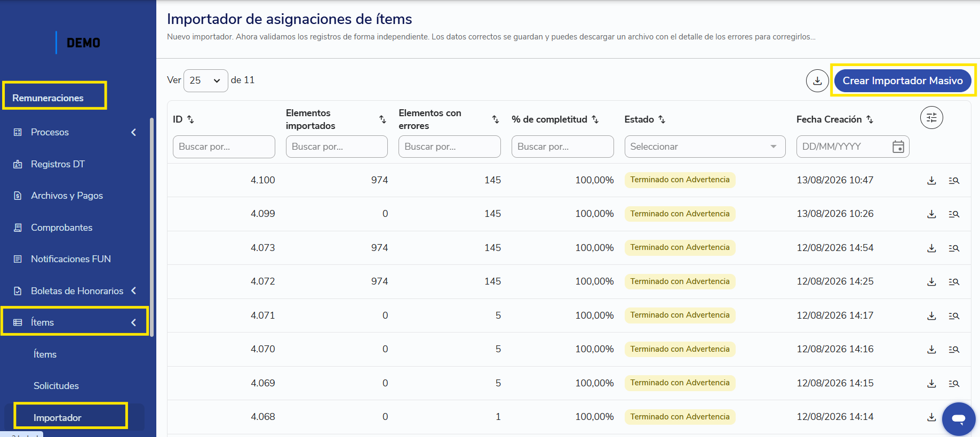Click the export download icon beside Crear Importador Masivo
Screen dimensions: 980x437
click(x=817, y=81)
